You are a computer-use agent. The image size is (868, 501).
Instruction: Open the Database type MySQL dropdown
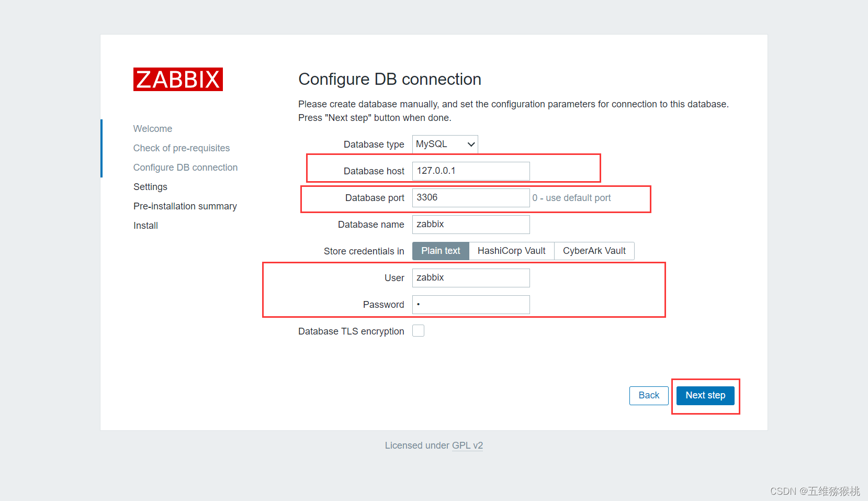[x=445, y=144]
